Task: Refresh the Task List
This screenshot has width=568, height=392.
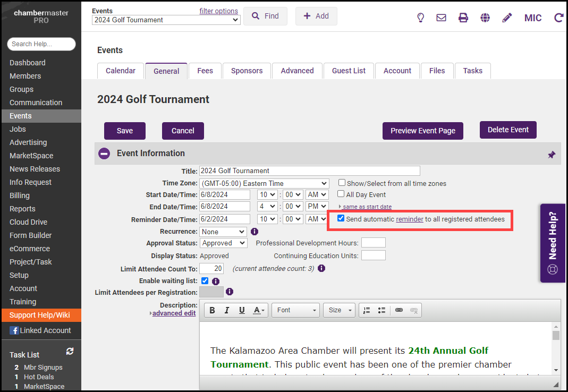Action: click(70, 352)
